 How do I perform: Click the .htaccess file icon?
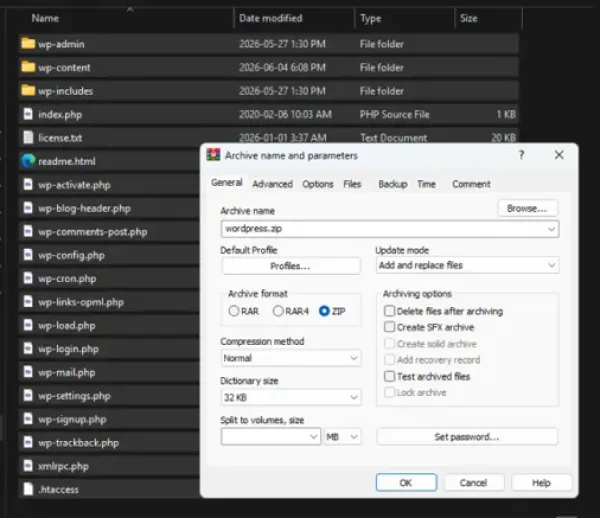pos(28,489)
